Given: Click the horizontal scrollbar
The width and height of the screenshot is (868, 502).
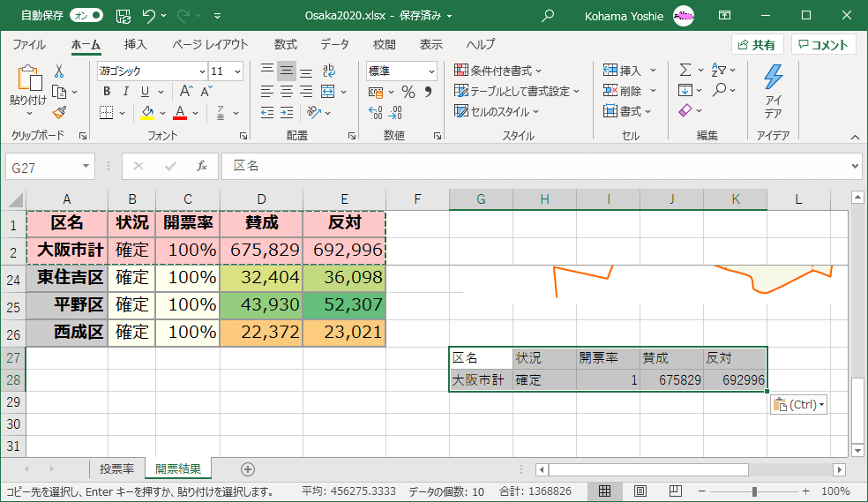Looking at the screenshot, I should 648,470.
